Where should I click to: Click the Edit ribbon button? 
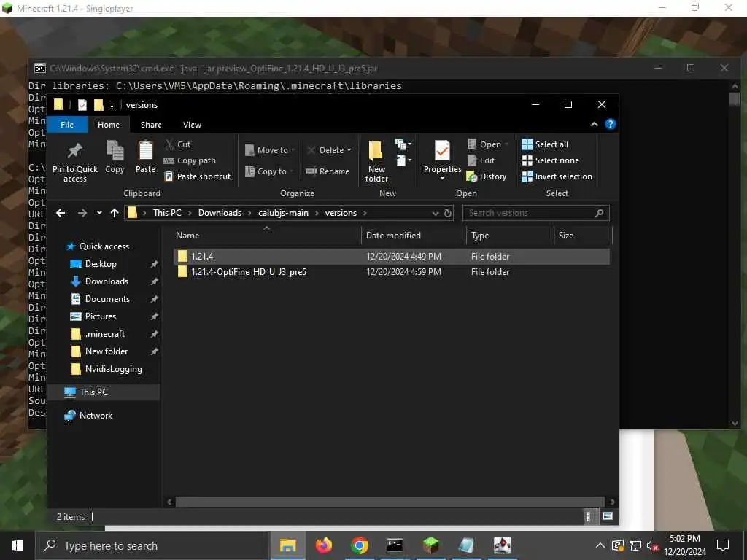481,160
